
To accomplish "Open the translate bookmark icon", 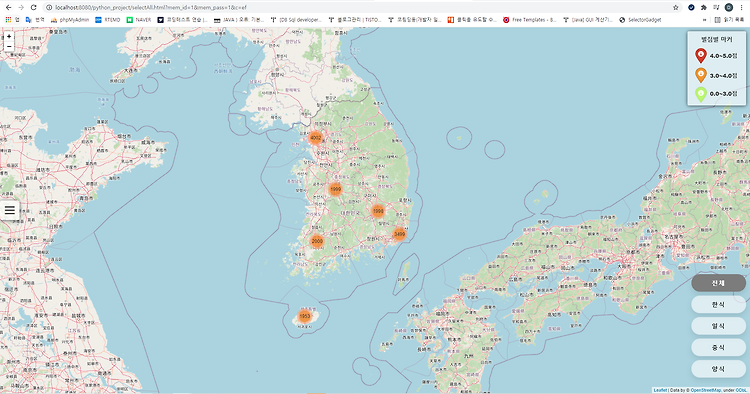I will pos(29,20).
